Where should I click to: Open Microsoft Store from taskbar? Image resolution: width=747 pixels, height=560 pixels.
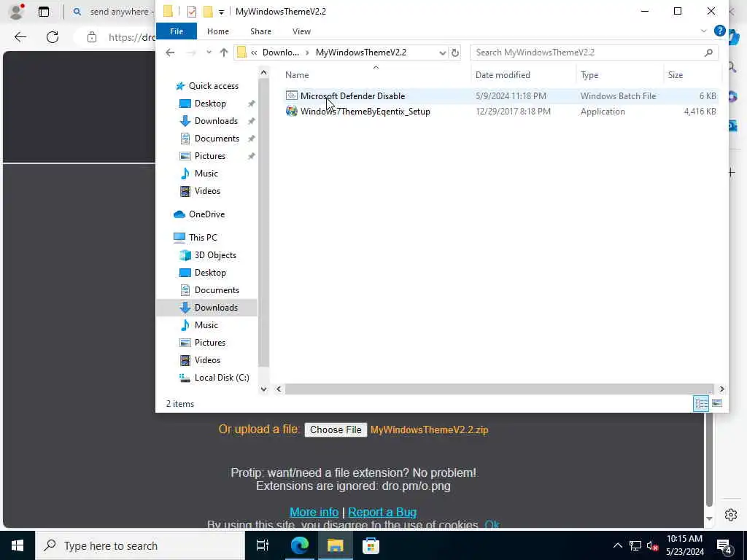(x=371, y=545)
